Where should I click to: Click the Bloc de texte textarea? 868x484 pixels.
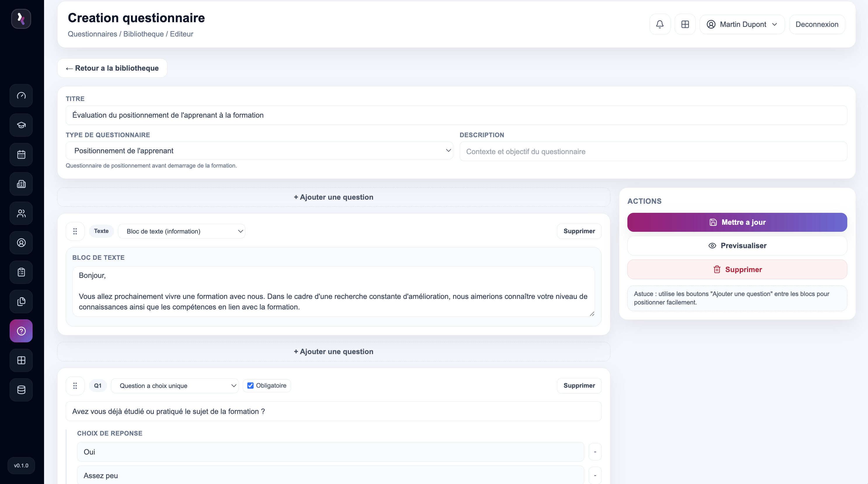[334, 291]
